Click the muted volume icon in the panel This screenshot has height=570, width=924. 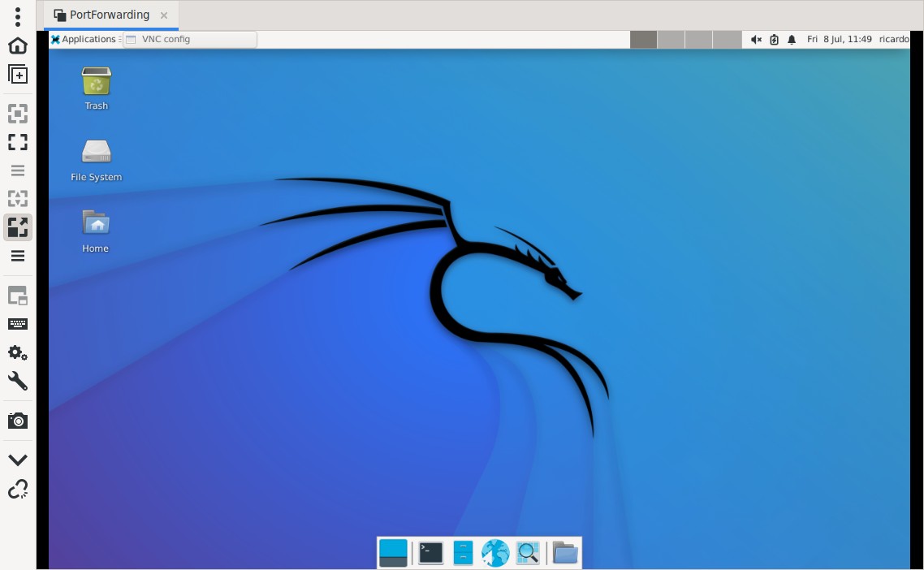click(x=756, y=40)
